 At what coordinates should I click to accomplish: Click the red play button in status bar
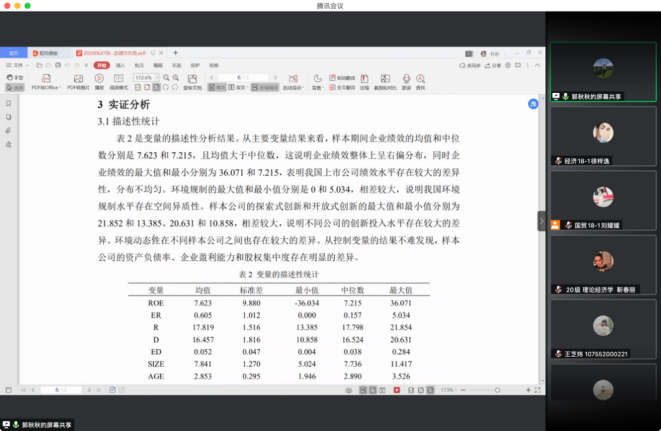(x=397, y=390)
